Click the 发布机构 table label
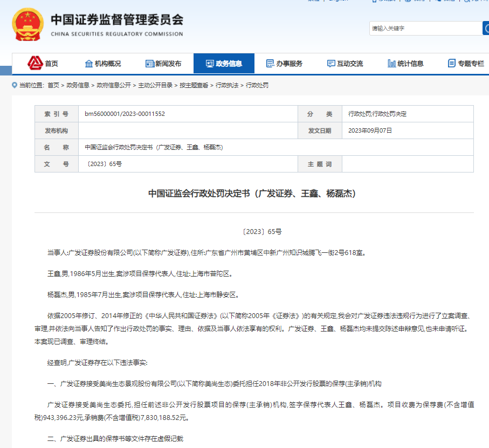 (57, 130)
